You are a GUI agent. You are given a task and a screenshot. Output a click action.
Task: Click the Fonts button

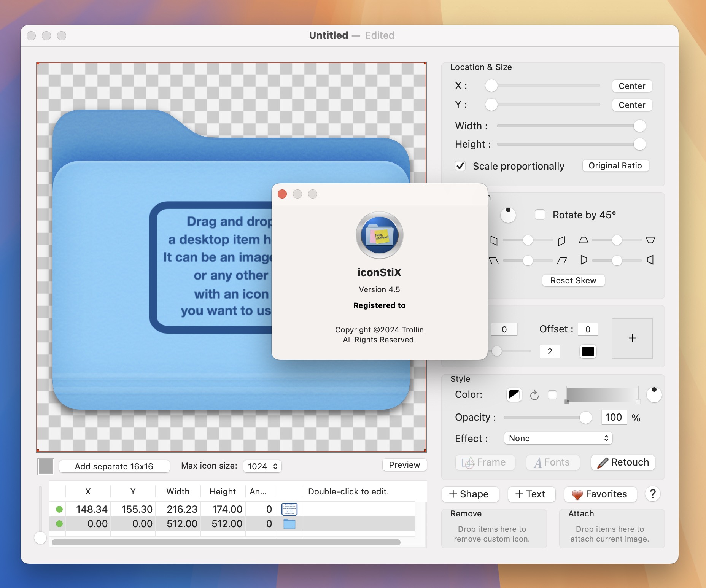tap(553, 462)
